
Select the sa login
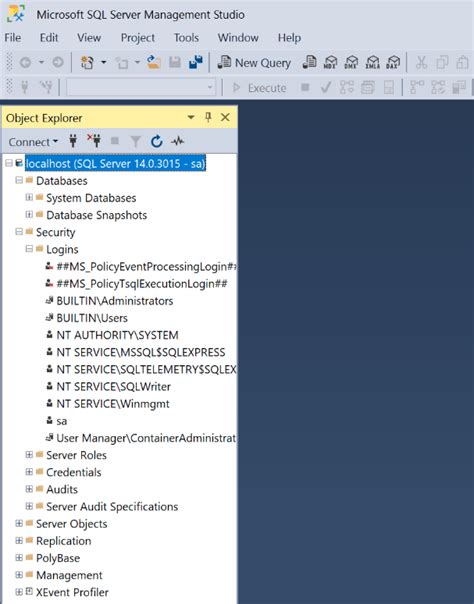click(62, 421)
